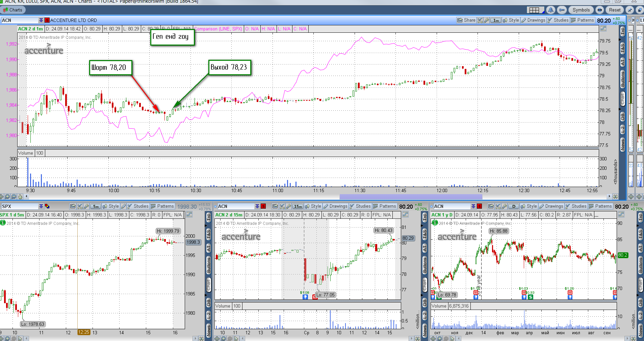Open wrench settings on main ACN chart
Viewport: 644px width, 341px height.
coord(487,20)
